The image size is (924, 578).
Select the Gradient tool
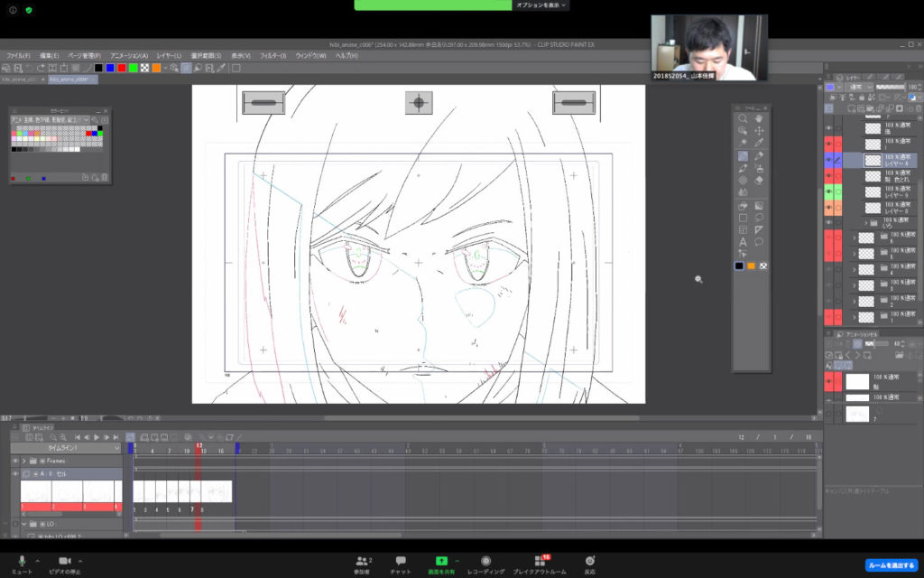(758, 206)
